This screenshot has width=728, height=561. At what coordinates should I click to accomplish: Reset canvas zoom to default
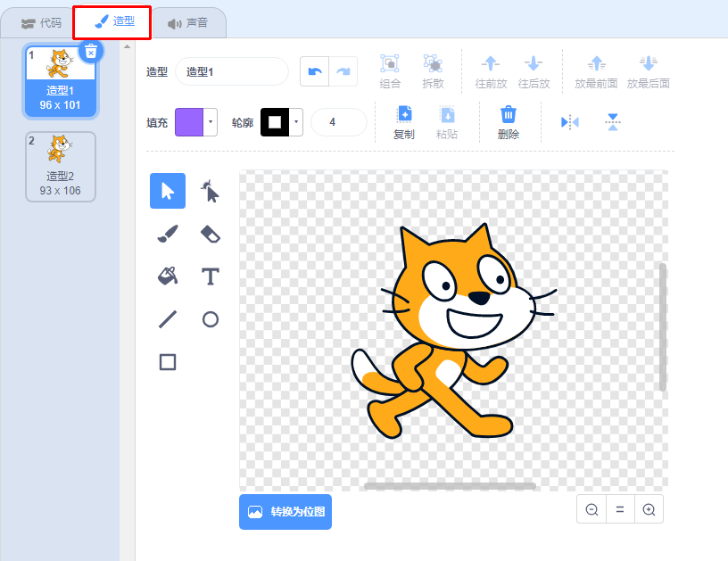tap(620, 509)
